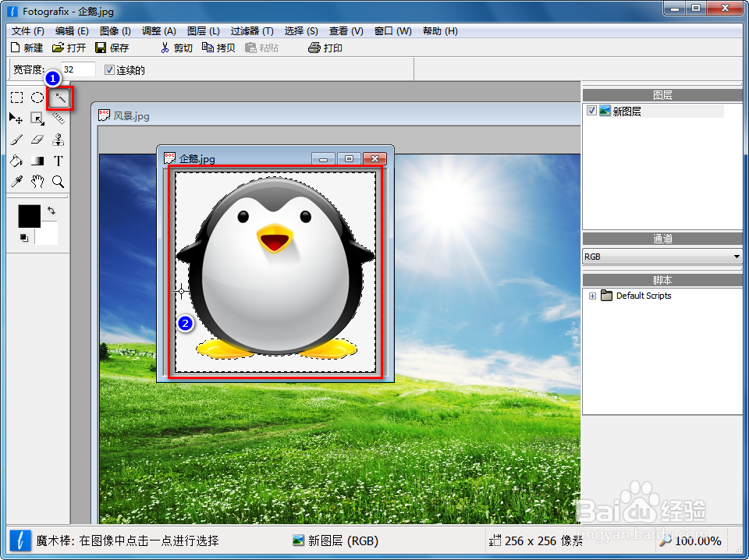Expand the Default Scripts folder
The image size is (749, 560).
592,296
